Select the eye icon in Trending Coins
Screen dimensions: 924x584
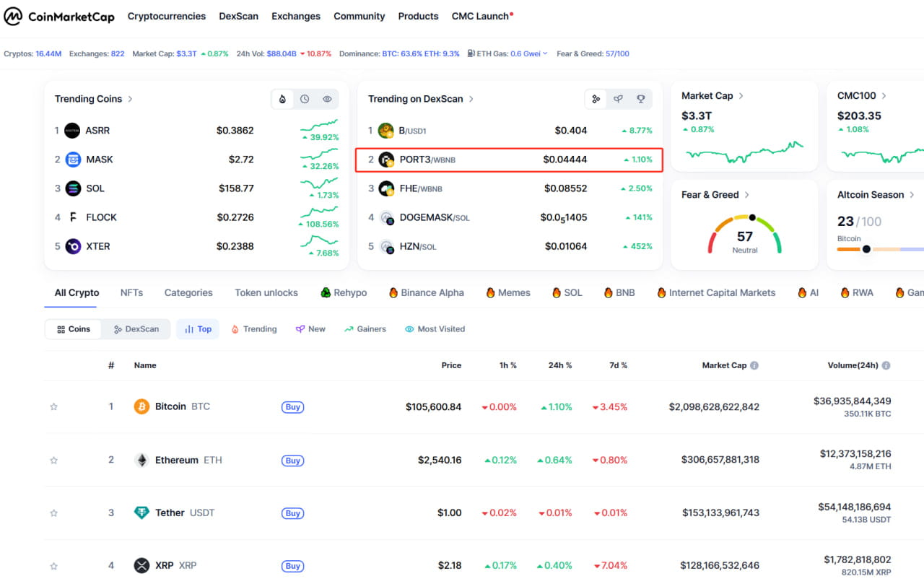pos(327,99)
